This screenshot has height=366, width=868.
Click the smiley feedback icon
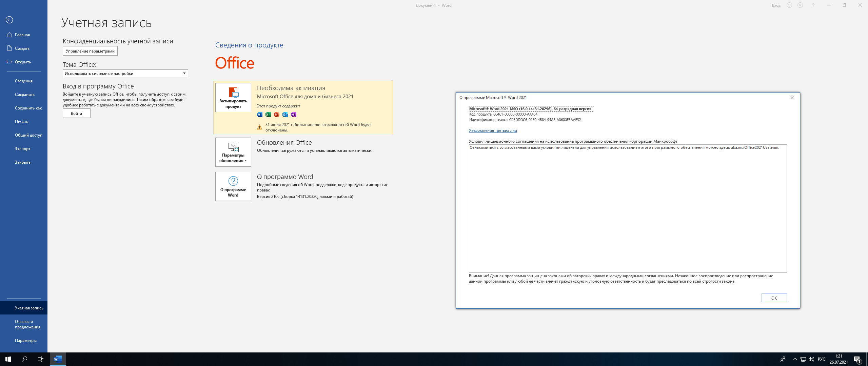[789, 5]
